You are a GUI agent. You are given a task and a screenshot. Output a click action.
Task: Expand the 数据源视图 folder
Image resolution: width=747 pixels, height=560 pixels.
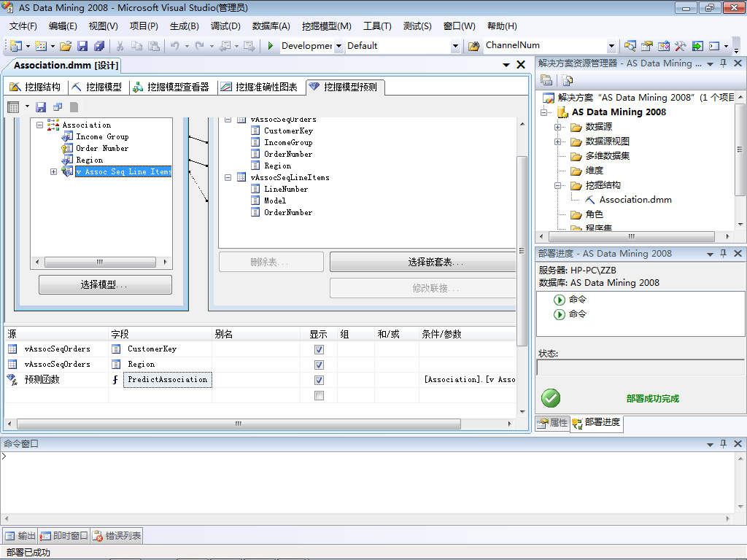tap(557, 141)
